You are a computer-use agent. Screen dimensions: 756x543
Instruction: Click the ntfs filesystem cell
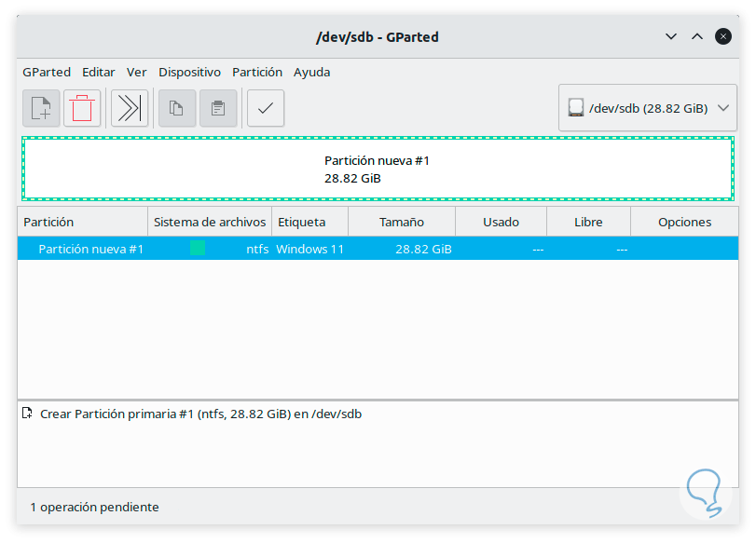tap(257, 249)
